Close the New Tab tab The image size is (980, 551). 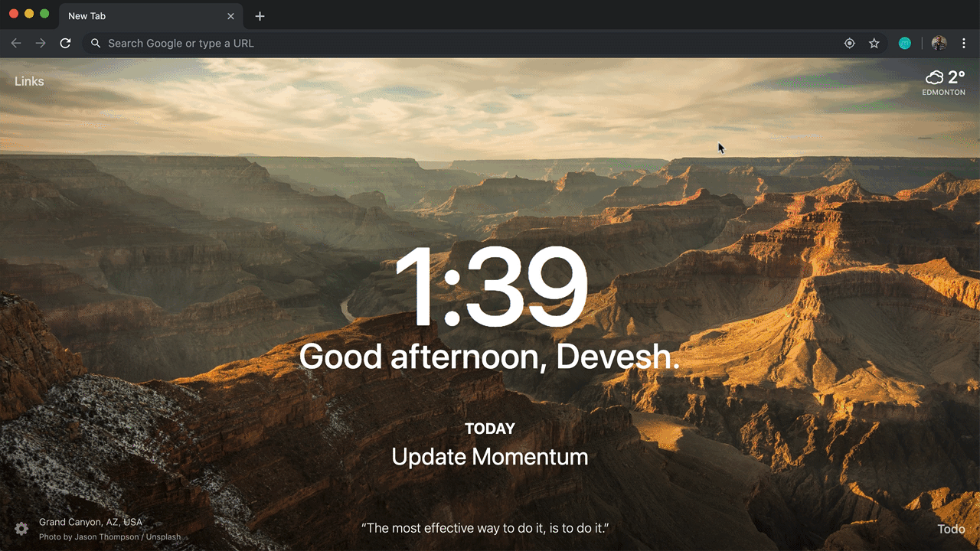pos(231,16)
